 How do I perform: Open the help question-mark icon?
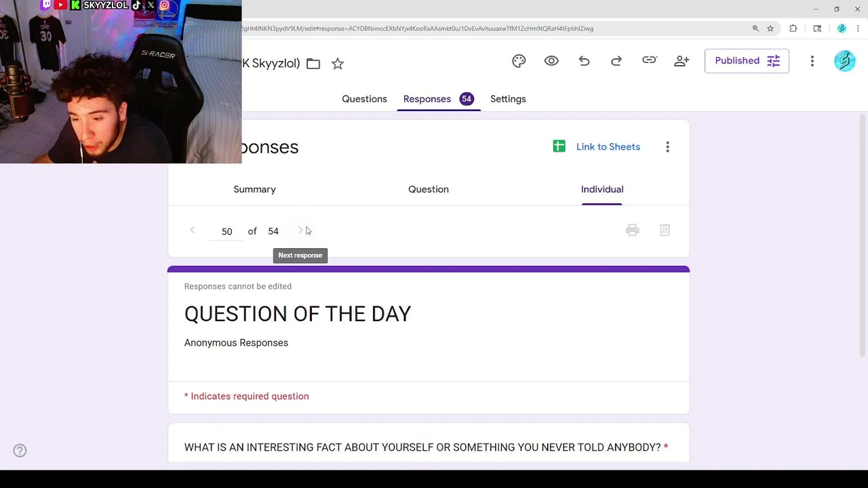pyautogui.click(x=20, y=451)
